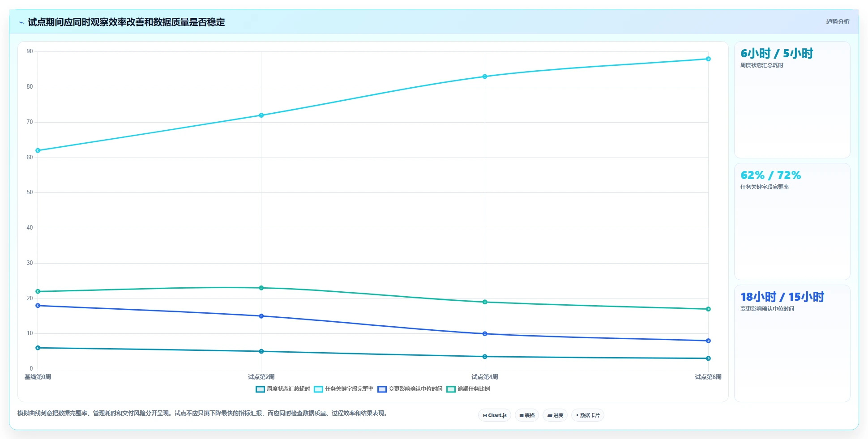Click the 试点第4周 x-axis label

[485, 377]
